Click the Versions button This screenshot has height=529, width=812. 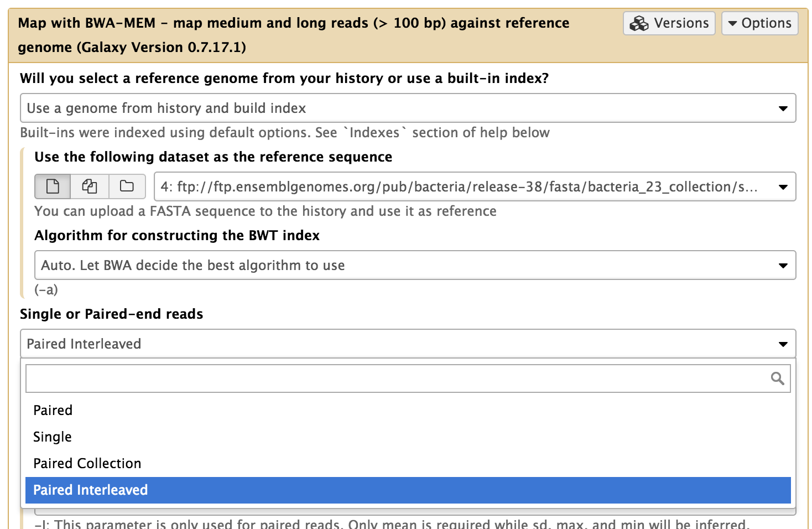[x=669, y=23]
